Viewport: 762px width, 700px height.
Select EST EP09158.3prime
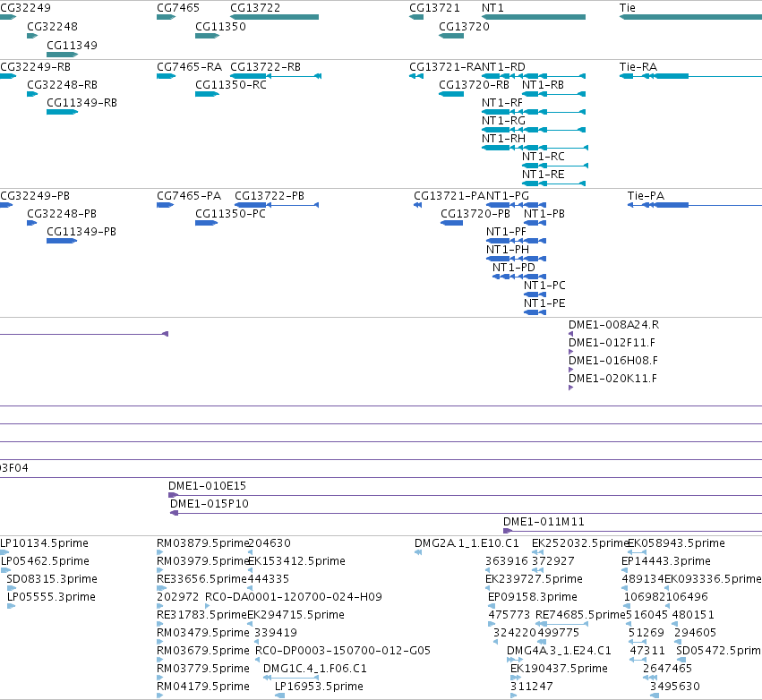[532, 597]
